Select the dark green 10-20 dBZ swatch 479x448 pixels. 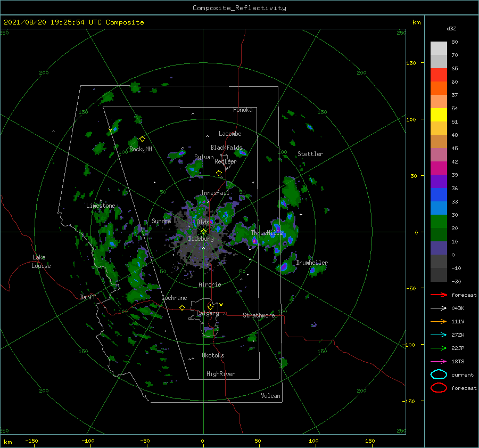[439, 235]
